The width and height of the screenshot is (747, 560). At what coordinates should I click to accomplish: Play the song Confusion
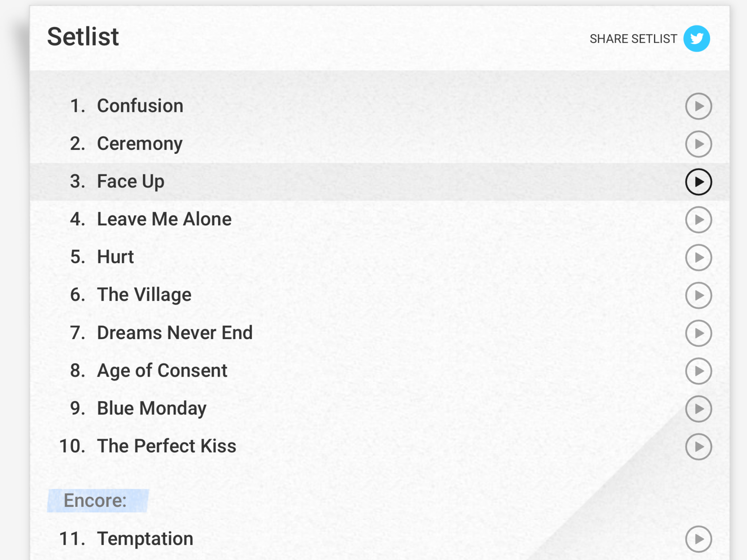point(698,106)
